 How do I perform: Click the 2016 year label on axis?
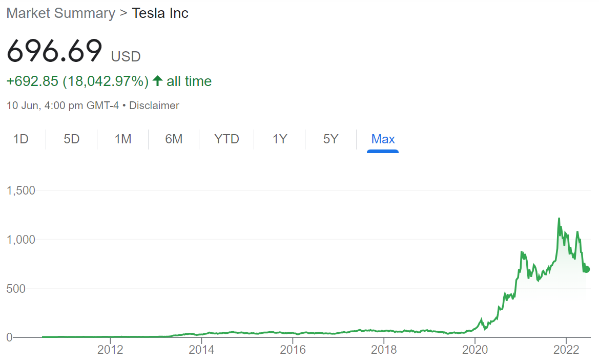click(x=293, y=350)
